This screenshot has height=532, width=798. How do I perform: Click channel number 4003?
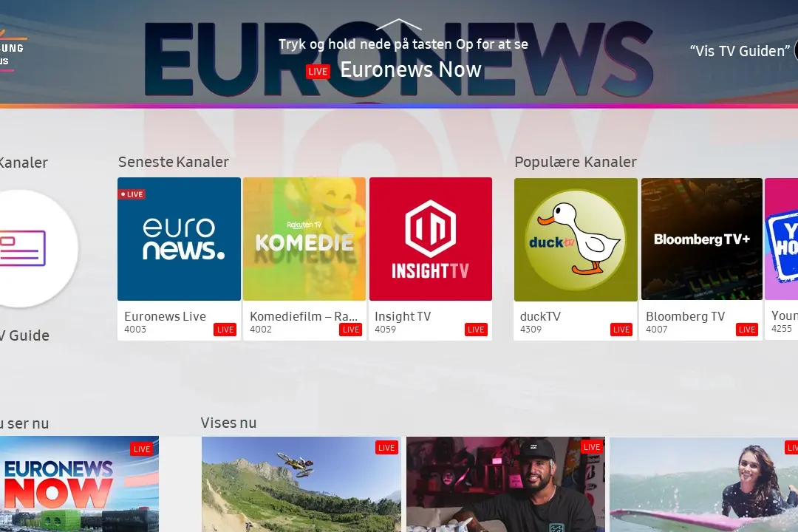pyautogui.click(x=135, y=330)
